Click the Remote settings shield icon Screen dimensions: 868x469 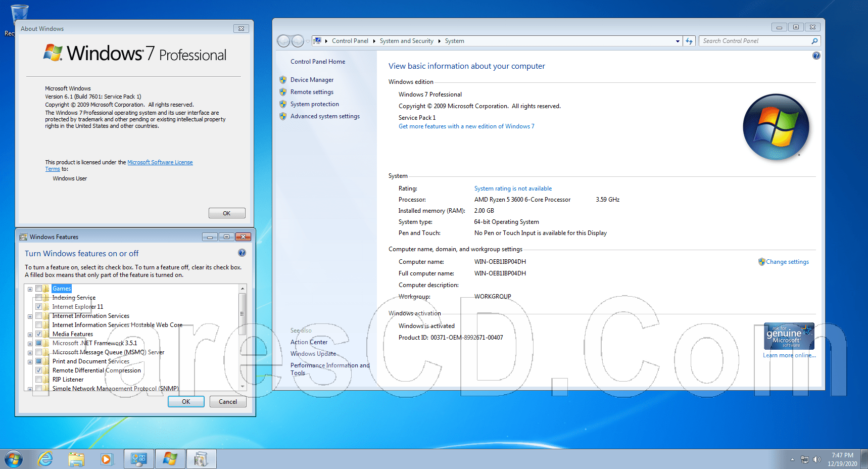tap(283, 92)
